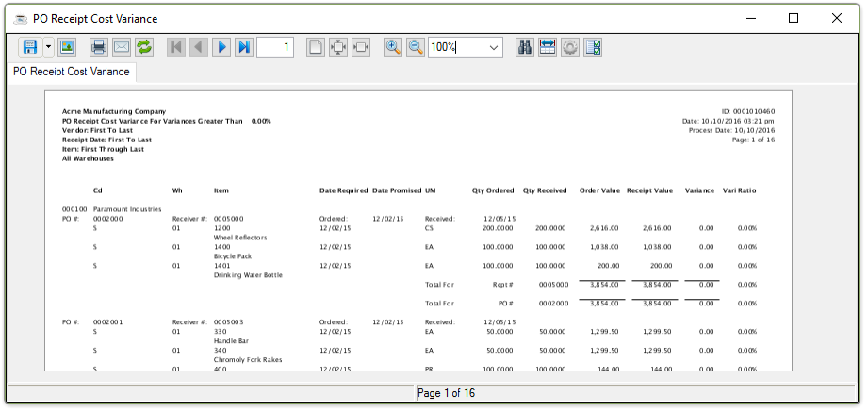
Task: Click the export image icon
Action: (x=67, y=47)
